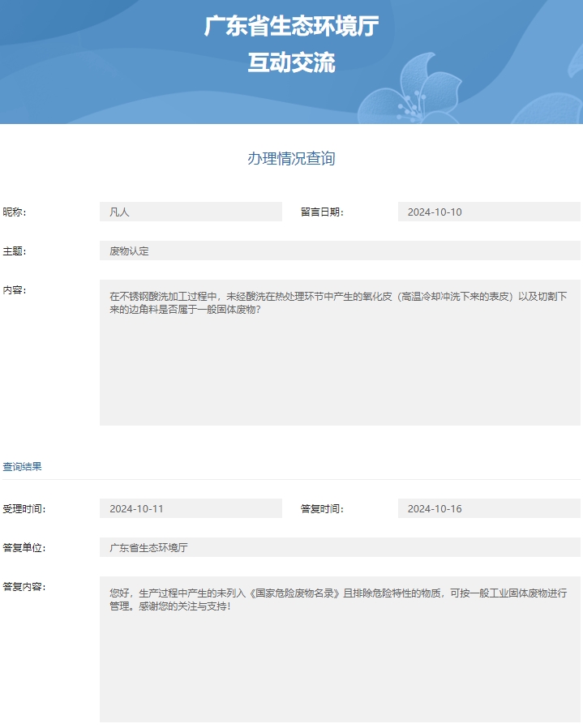Screen dimensions: 583x728
Task: Click the 留言日期 field showing 2024-10-10
Action: 489,212
